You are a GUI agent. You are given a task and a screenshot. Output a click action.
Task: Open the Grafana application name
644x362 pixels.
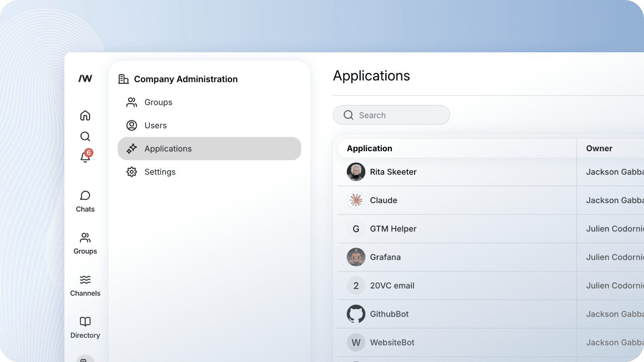385,257
